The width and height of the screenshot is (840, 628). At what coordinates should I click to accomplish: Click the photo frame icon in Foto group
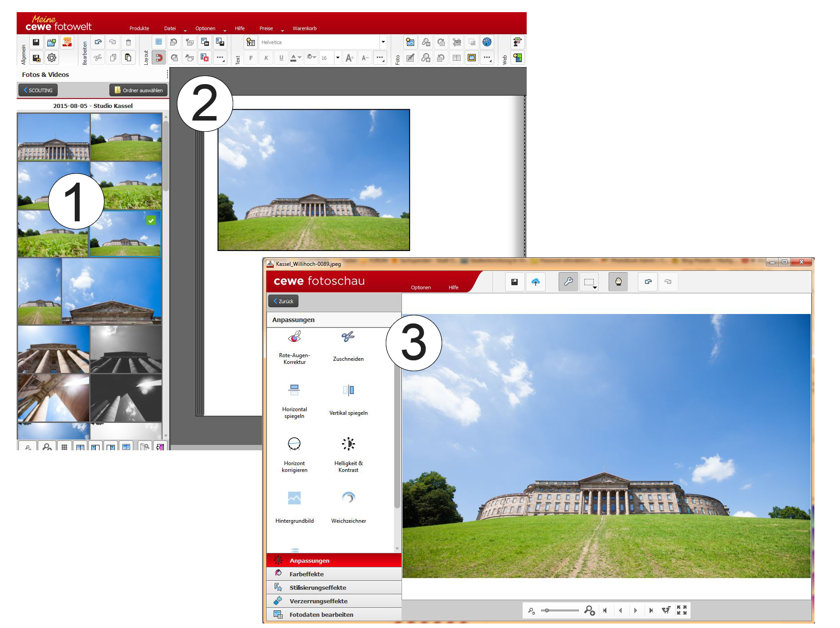click(472, 58)
